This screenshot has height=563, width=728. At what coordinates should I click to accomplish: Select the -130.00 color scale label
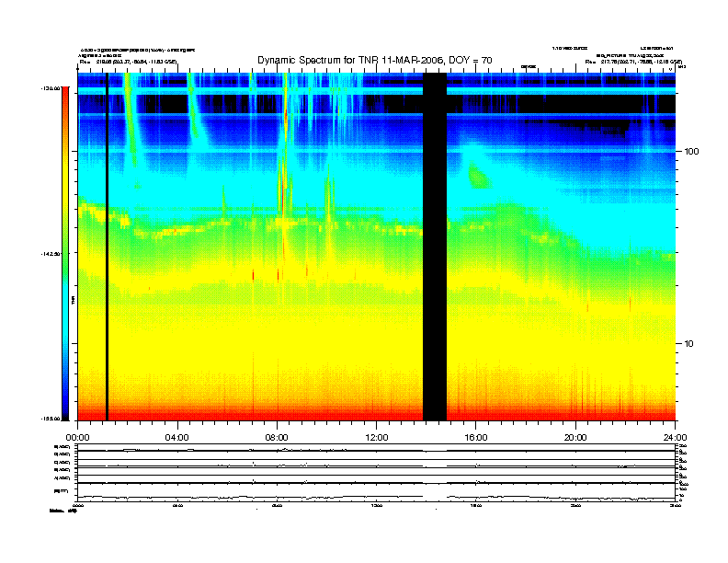(x=51, y=87)
